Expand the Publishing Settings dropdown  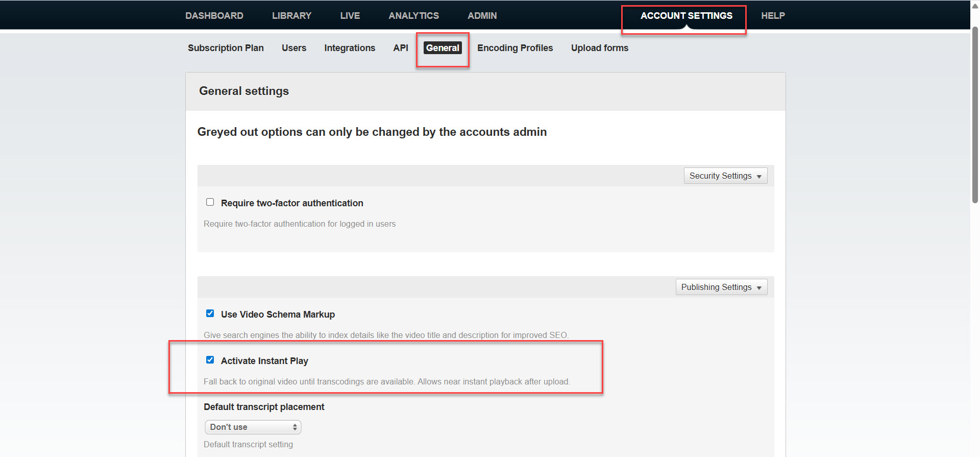pos(721,287)
